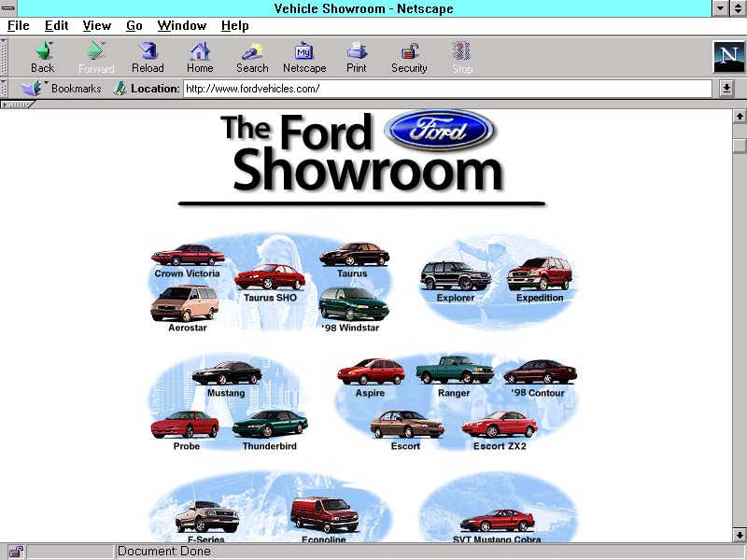Open the Edit menu
Viewport: 747px width, 560px height.
tap(57, 26)
